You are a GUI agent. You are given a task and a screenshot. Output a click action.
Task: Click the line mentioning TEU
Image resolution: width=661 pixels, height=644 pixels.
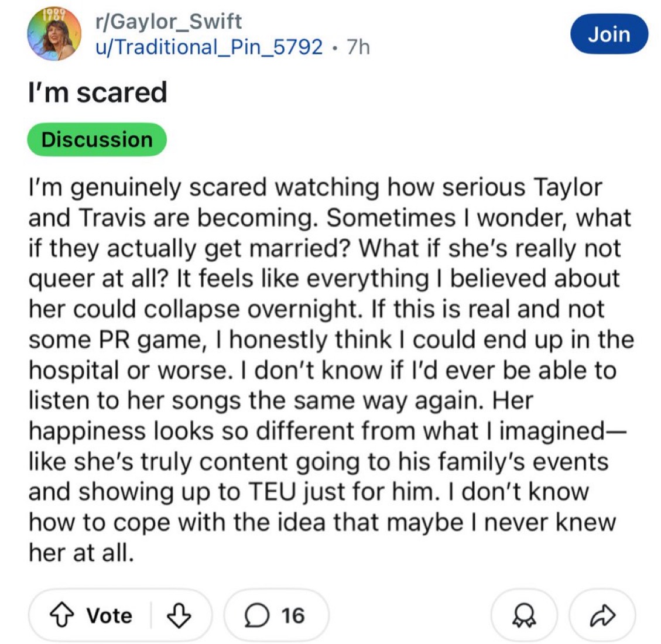308,491
